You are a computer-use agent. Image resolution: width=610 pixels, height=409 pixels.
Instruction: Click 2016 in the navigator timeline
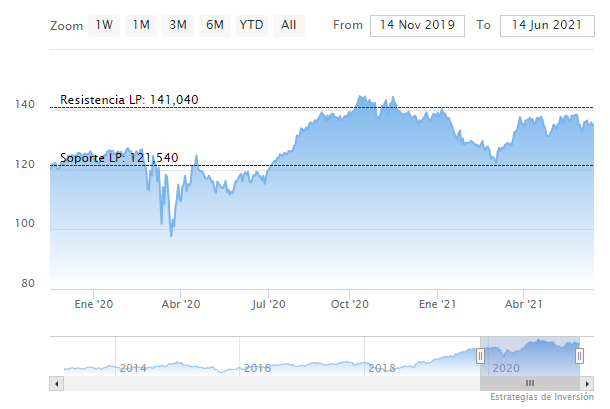(x=257, y=368)
